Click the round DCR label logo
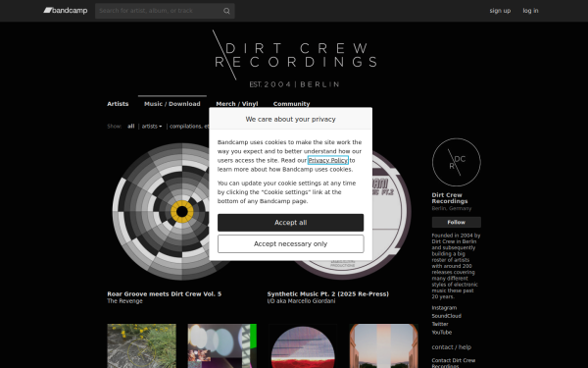This screenshot has width=588, height=368. coord(456,162)
